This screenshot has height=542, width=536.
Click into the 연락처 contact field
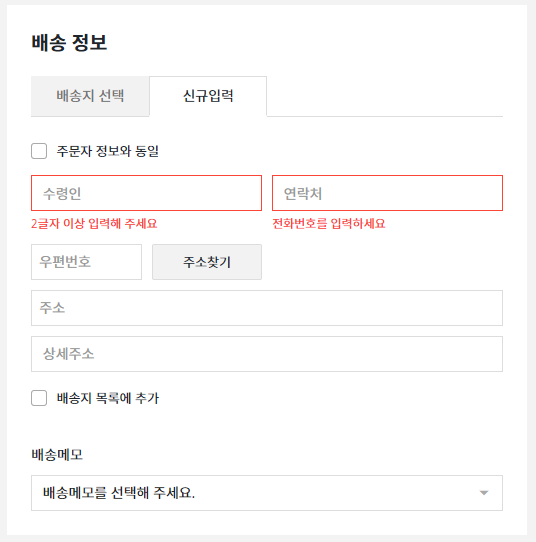point(387,193)
